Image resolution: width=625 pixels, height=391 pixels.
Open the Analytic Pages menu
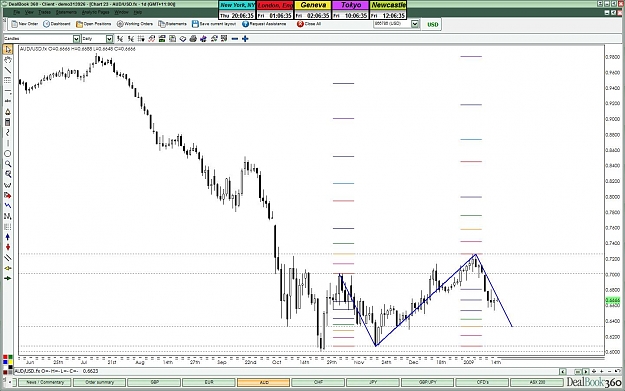coord(95,12)
